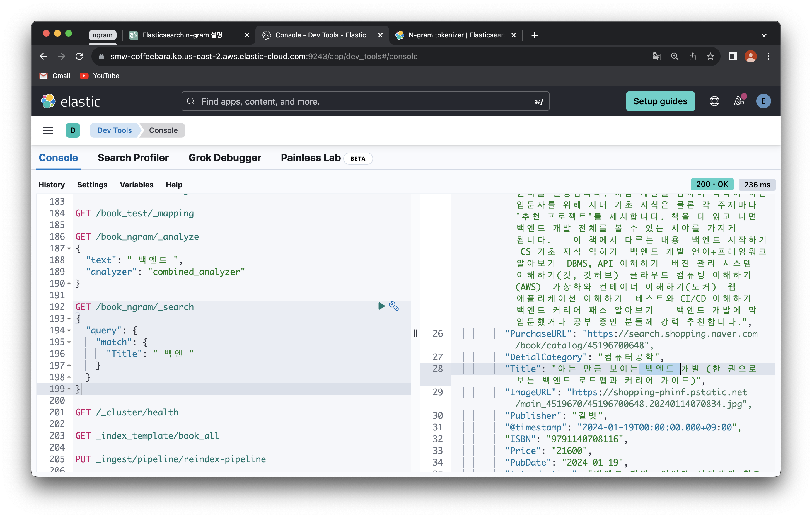This screenshot has height=518, width=812.
Task: Click the PUT _ingest/pipeline/reindex-pipeline line
Action: (x=171, y=459)
